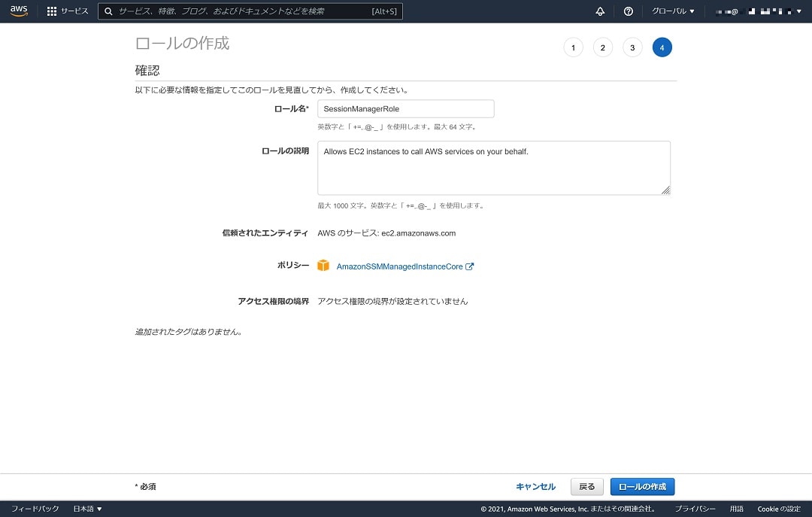Focus the top services search box
Viewport: 812px width, 517px height.
coord(250,11)
